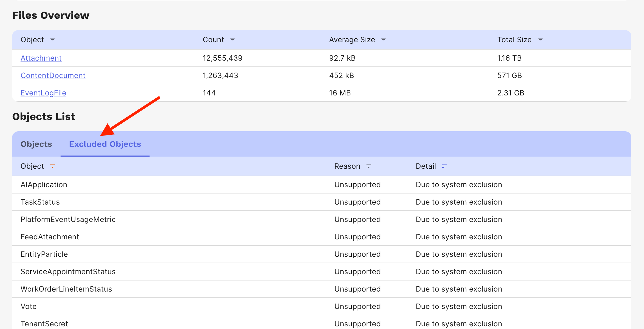The height and width of the screenshot is (329, 644).
Task: Open the ContentDocument object link
Action: click(x=53, y=75)
